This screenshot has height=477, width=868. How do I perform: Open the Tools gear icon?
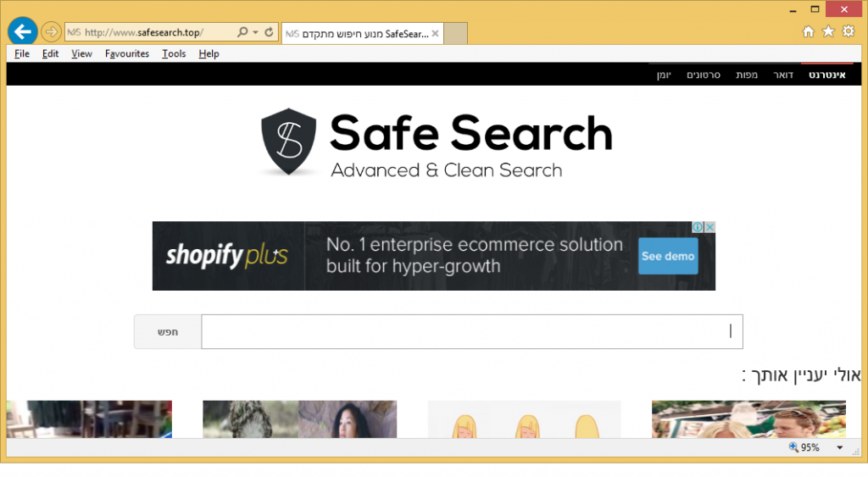[848, 31]
